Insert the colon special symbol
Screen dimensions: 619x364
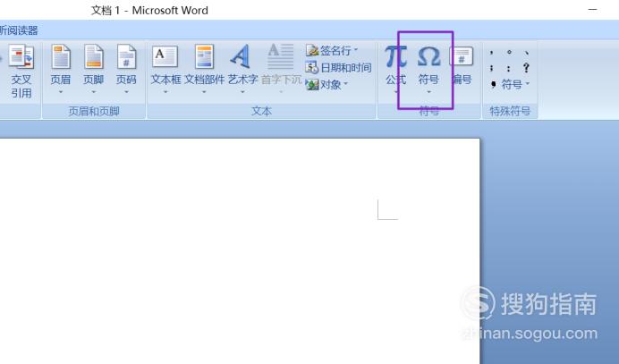(x=509, y=68)
